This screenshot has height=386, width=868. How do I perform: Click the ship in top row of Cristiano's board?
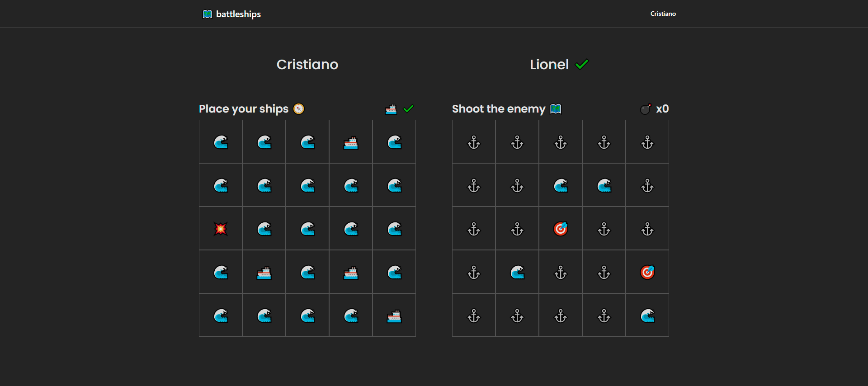coord(351,142)
